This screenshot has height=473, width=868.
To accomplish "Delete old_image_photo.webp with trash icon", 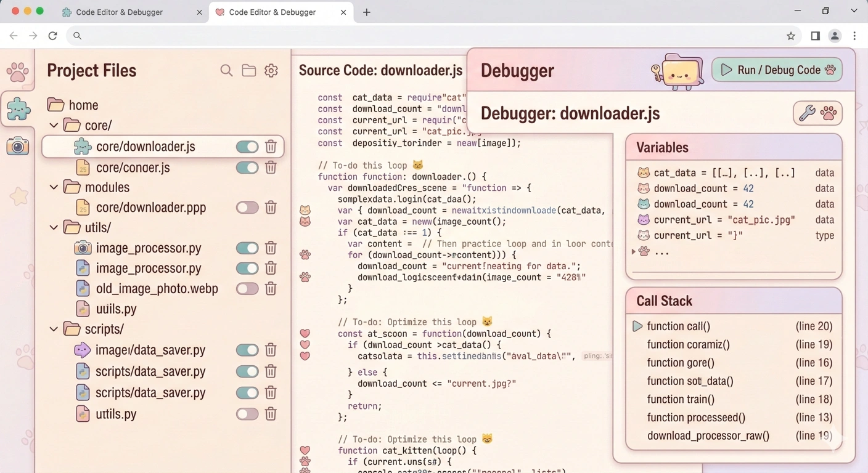I will coord(271,288).
